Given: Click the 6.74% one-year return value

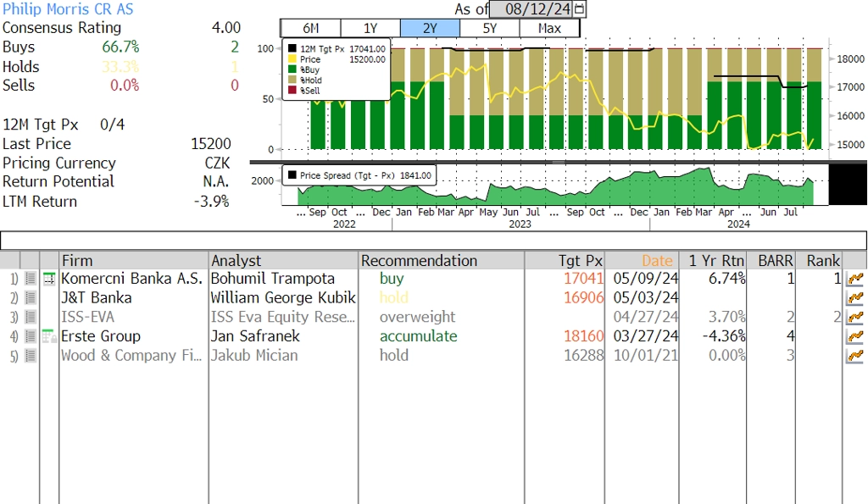Looking at the screenshot, I should pyautogui.click(x=726, y=279).
